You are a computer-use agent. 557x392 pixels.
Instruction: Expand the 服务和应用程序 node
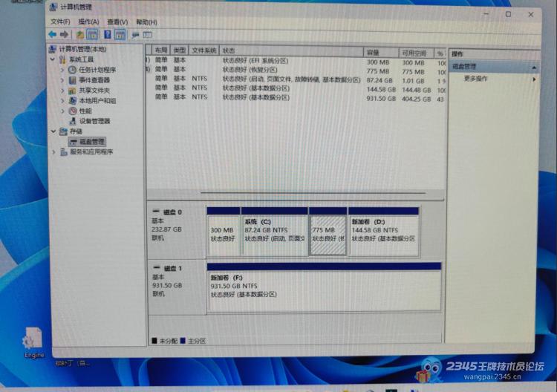[x=53, y=151]
